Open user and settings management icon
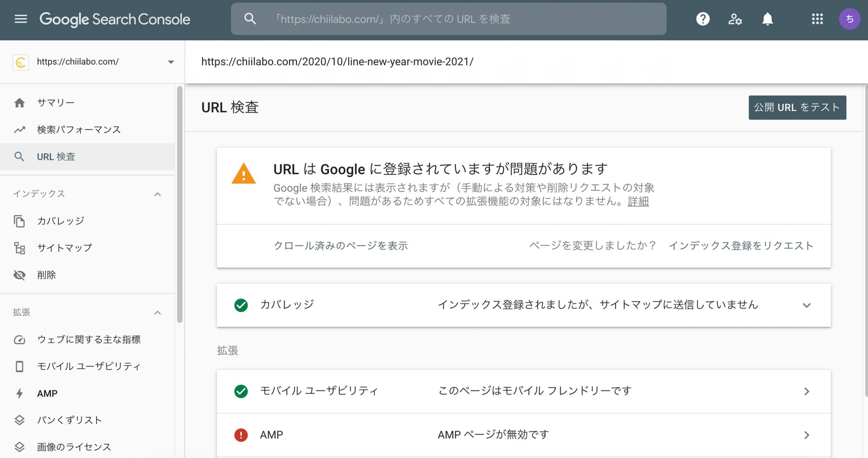This screenshot has width=868, height=458. point(735,19)
